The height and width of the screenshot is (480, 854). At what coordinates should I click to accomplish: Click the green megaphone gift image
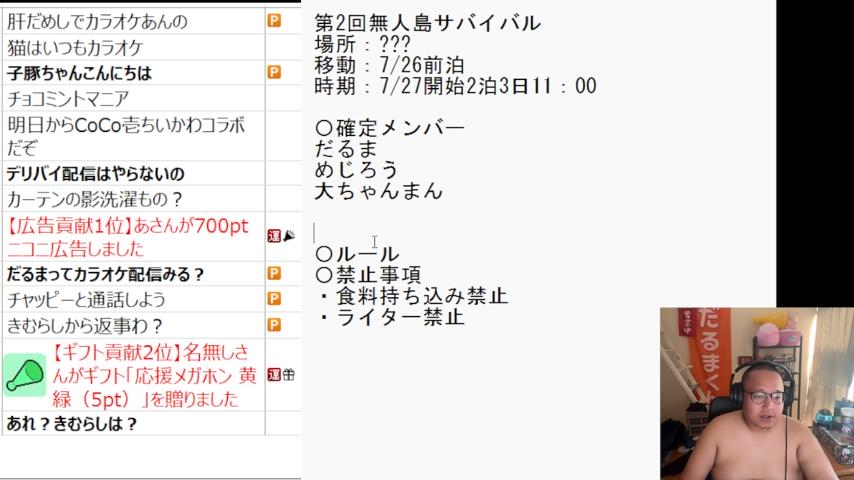(x=25, y=375)
